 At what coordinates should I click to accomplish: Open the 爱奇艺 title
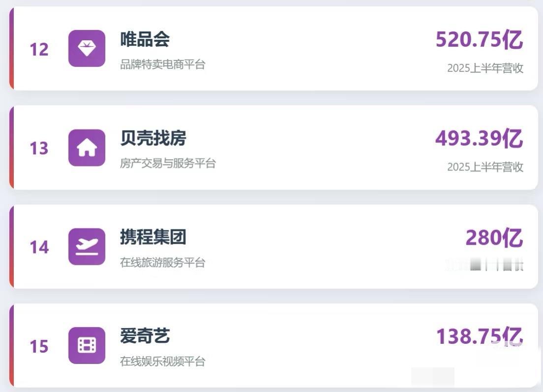145,336
